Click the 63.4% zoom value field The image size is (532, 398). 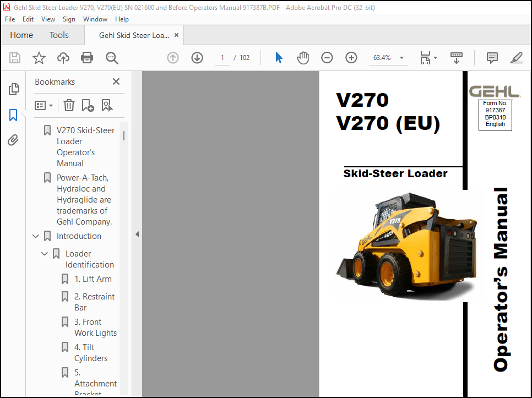[382, 58]
